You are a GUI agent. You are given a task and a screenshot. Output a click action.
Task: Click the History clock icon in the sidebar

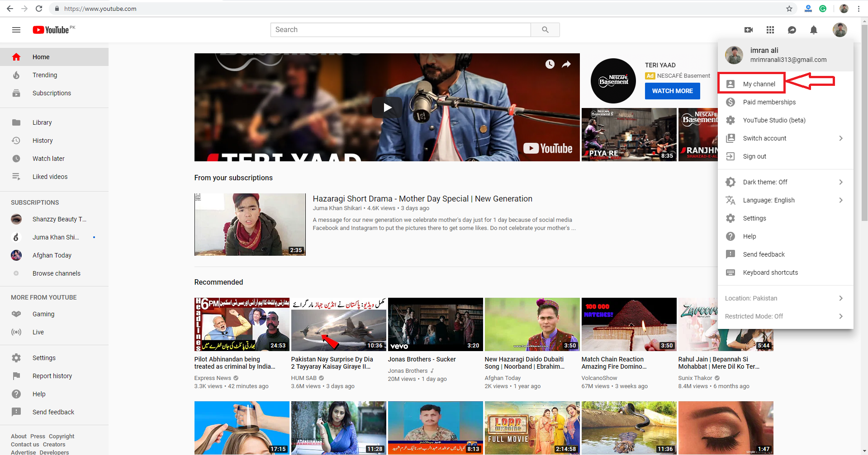16,141
